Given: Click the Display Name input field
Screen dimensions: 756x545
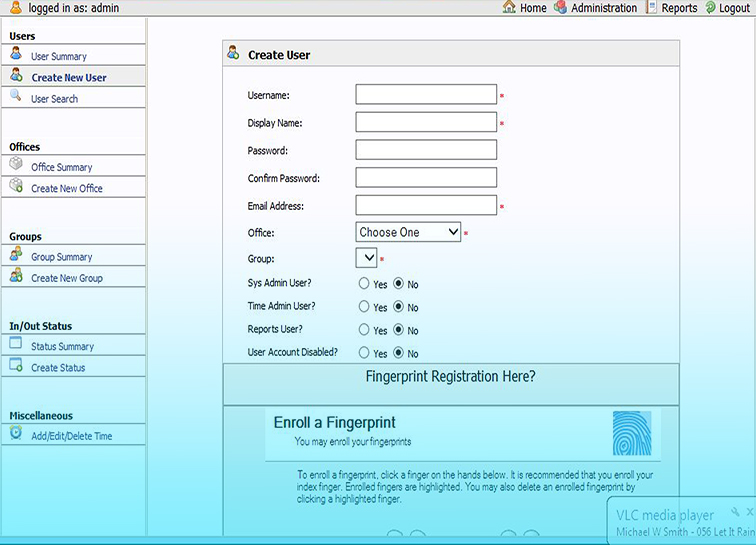Looking at the screenshot, I should 426,122.
